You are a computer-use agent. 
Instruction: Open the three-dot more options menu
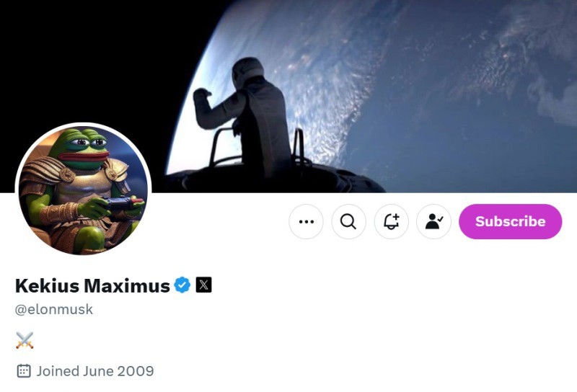point(306,221)
